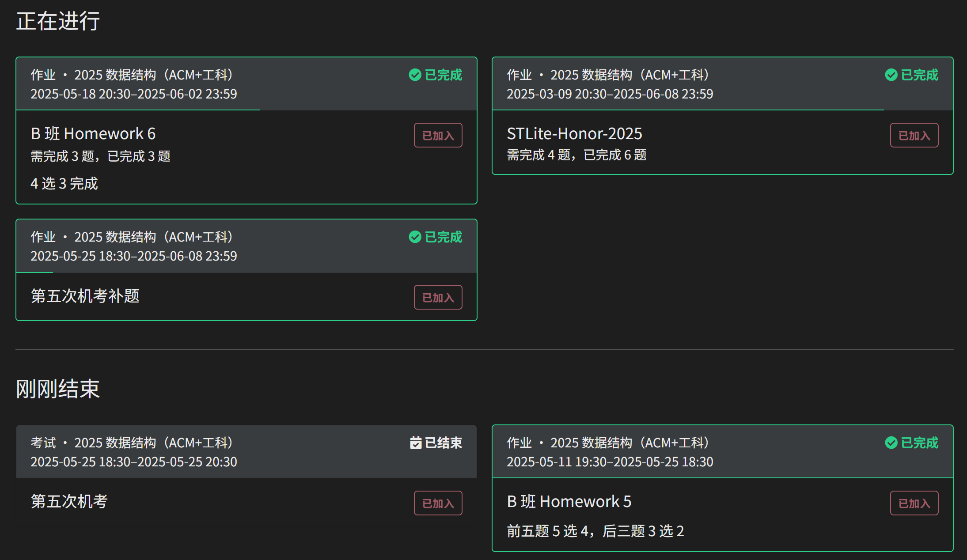Click green checkmark icon on 第五次机考补题 card
The width and height of the screenshot is (967, 560).
pyautogui.click(x=415, y=237)
